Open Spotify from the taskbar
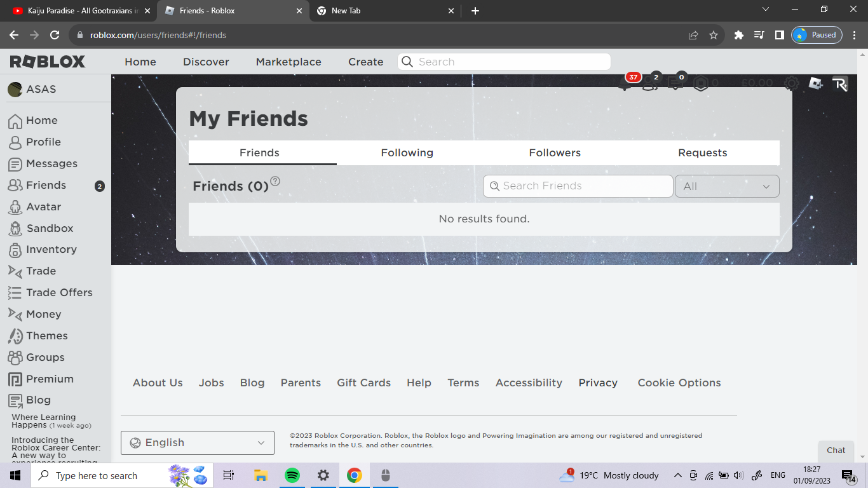Screen dimensions: 868x488 point(292,475)
